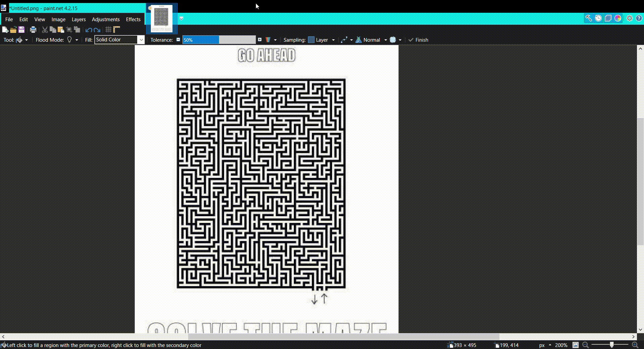
Task: Click the antialiasing curve icon
Action: (344, 40)
